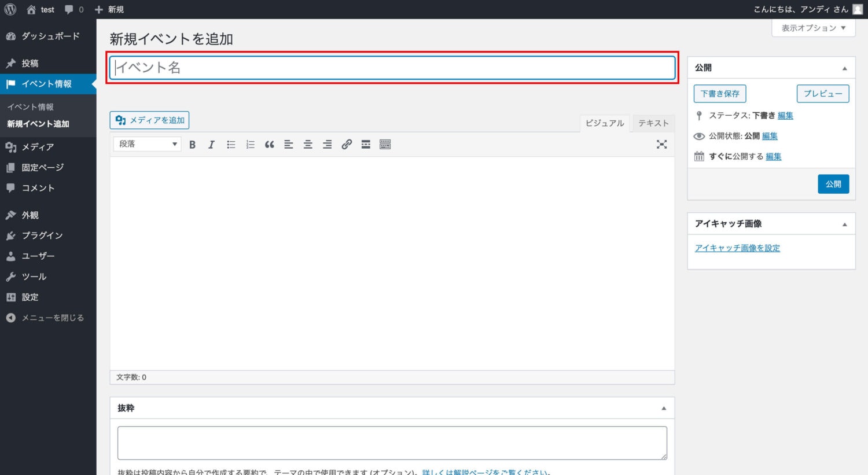
Task: Open comments bubble in admin bar
Action: [x=74, y=9]
